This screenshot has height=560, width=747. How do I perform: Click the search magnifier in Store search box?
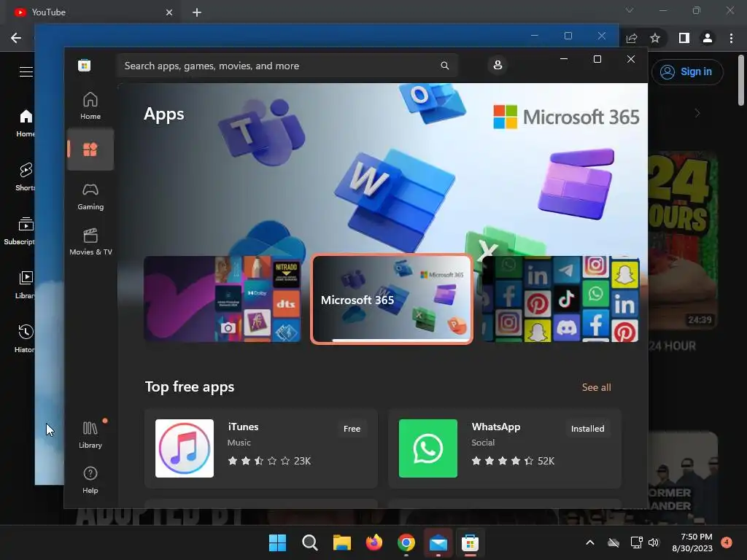coord(444,66)
